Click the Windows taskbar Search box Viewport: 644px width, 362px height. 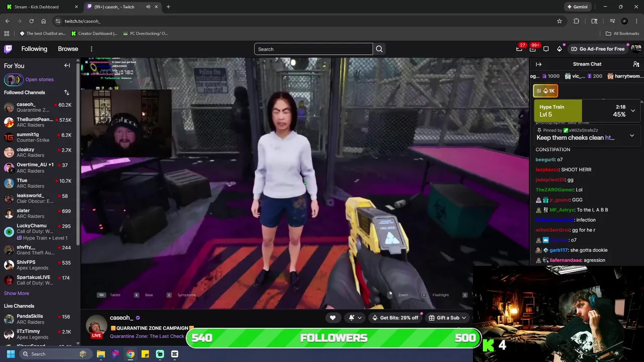point(55,354)
